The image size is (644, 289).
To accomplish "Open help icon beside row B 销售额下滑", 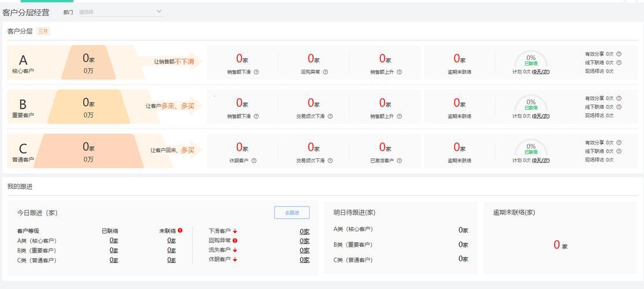I will tap(256, 116).
